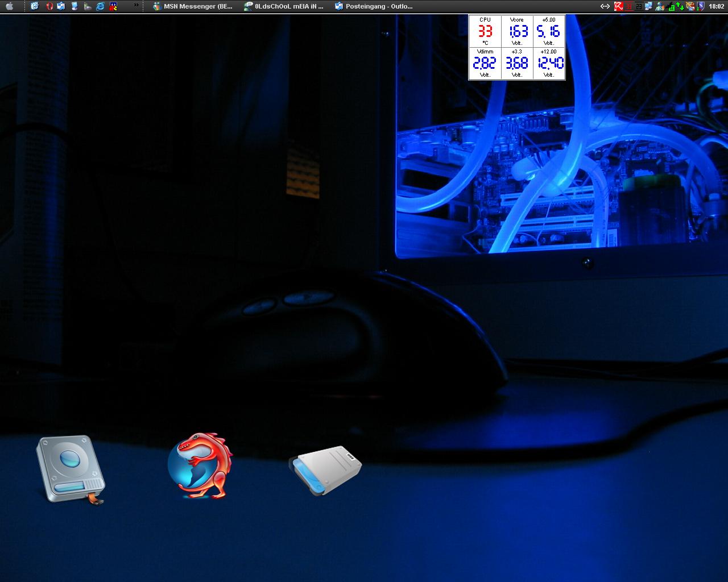Switch to the MSN Messenger taskbar button
The image size is (728, 582).
pos(193,7)
